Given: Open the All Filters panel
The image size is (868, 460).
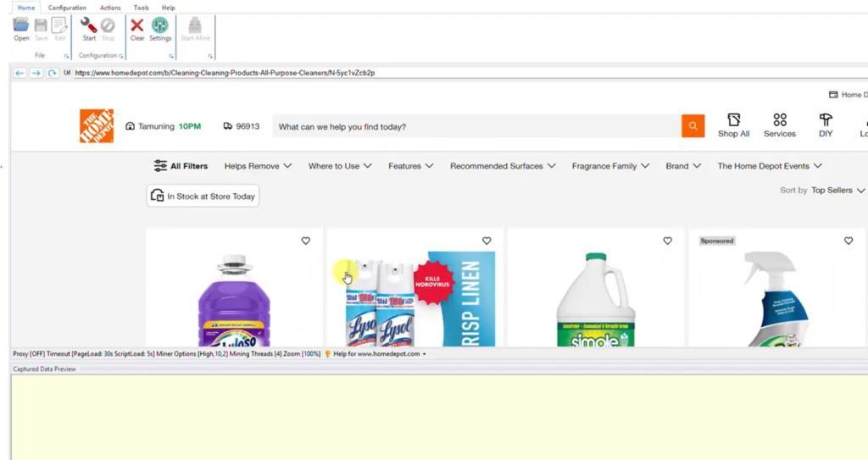Looking at the screenshot, I should tap(181, 166).
